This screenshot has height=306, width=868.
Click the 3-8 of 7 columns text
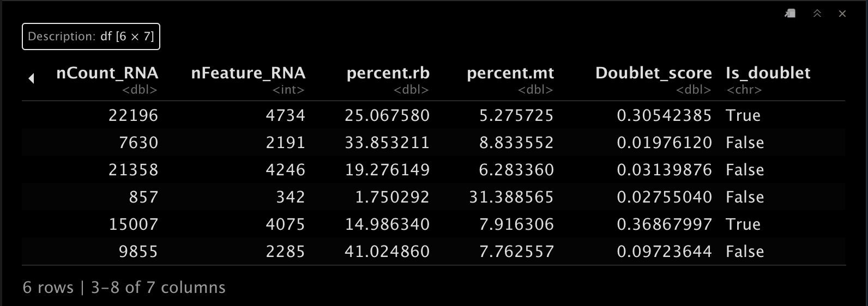click(x=158, y=287)
